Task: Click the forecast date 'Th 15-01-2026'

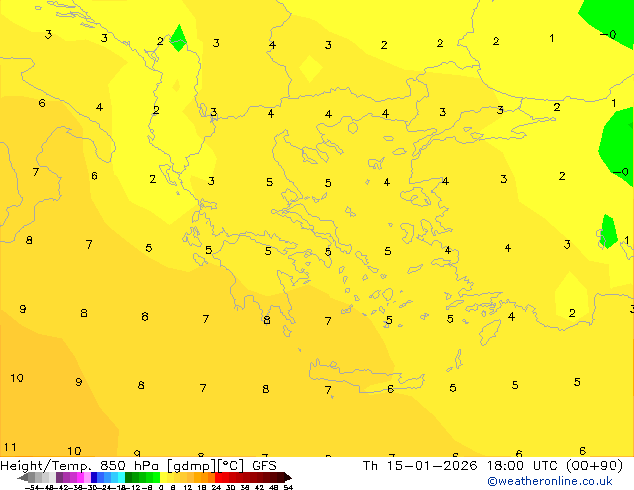Action: tap(420, 465)
